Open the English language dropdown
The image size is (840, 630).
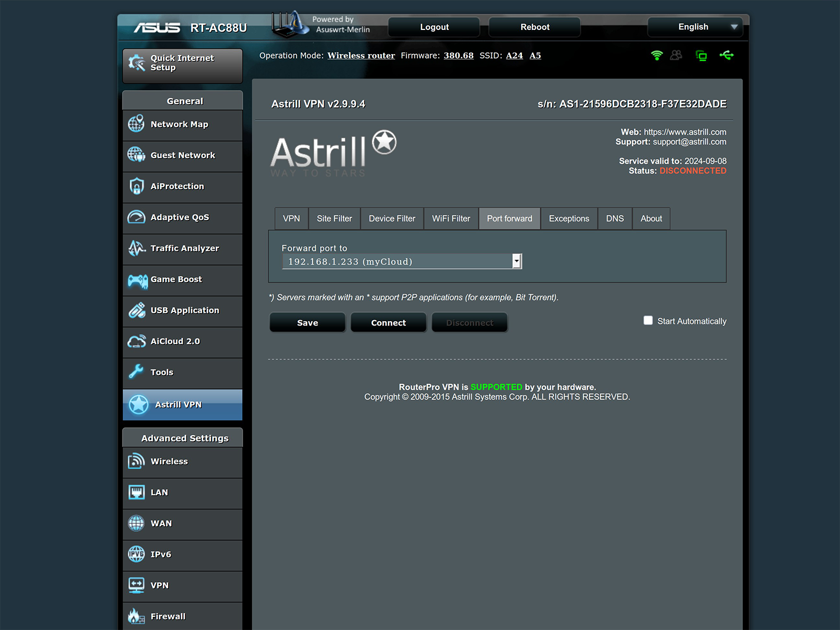(695, 27)
